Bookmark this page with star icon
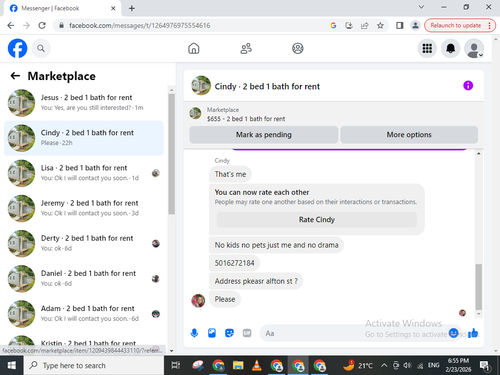Viewport: 500px width, 375px height. click(x=380, y=25)
